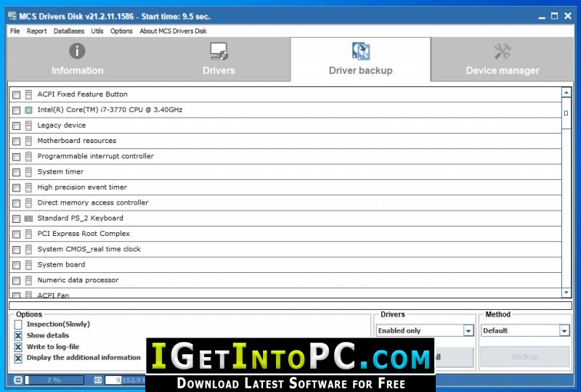Viewport: 581px width, 392px height.
Task: Select the 'PCI Express Root Complex' row text
Action: click(84, 234)
